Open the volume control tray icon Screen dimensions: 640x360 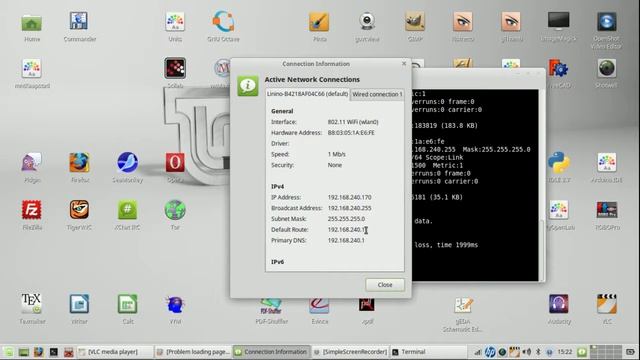527,352
